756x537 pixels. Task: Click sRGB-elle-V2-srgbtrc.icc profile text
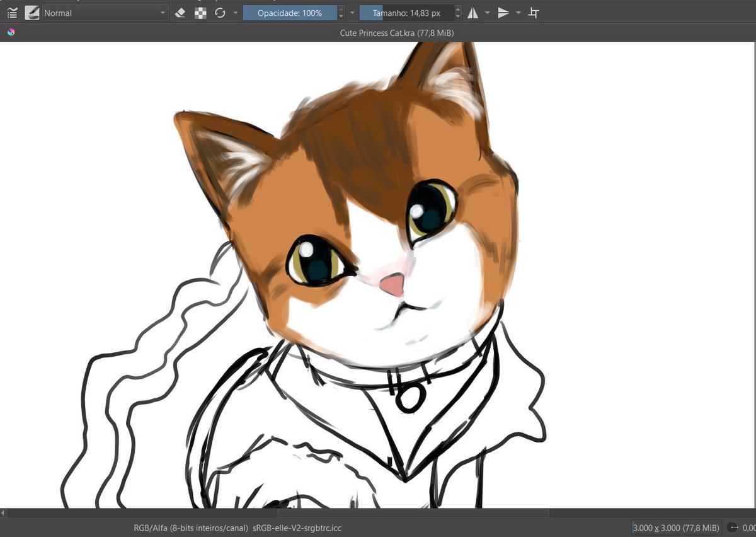297,528
